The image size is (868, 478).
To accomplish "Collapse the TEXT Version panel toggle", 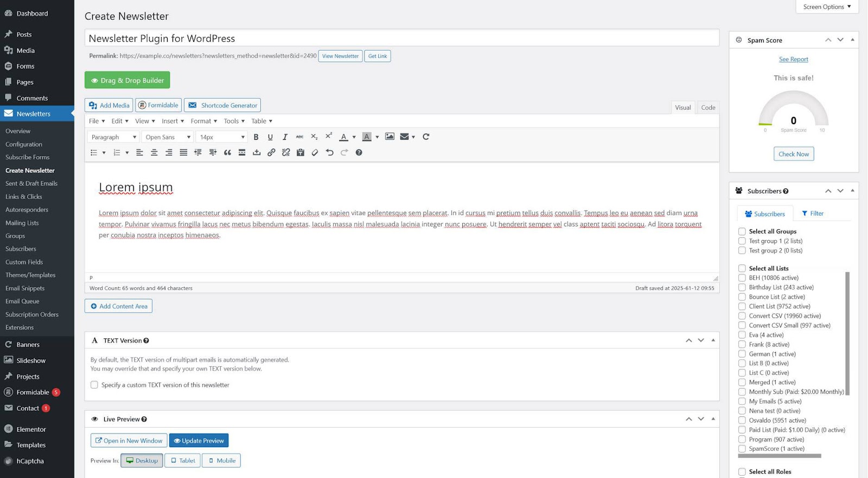I will [x=713, y=340].
